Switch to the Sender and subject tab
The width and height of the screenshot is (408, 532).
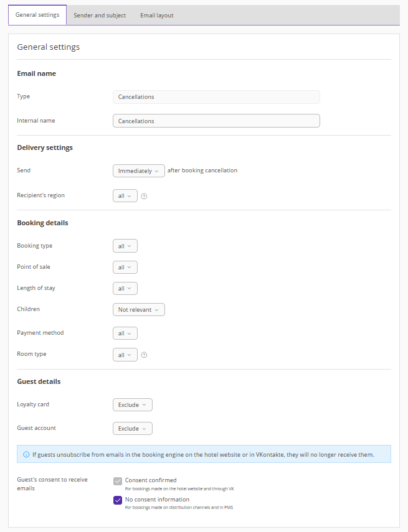click(100, 16)
